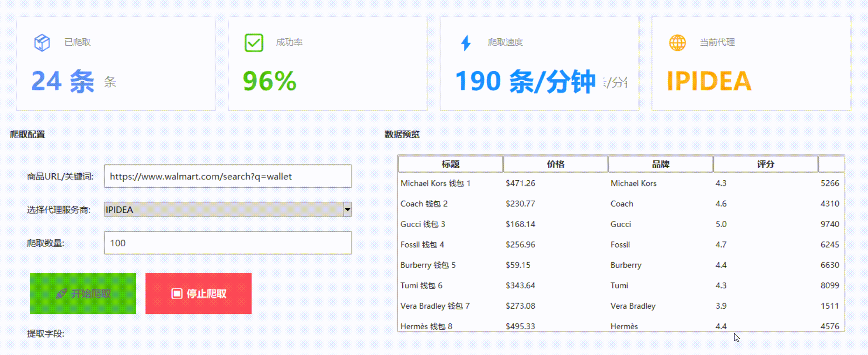Click the review count '6245'
Screen dimensions: 868x355
point(830,244)
